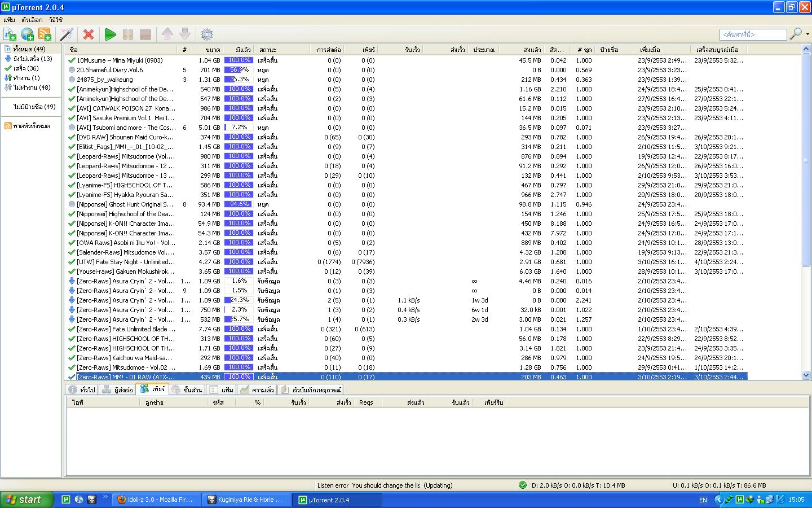
Task: Click the Pause torrent toolbar icon
Action: (x=128, y=34)
